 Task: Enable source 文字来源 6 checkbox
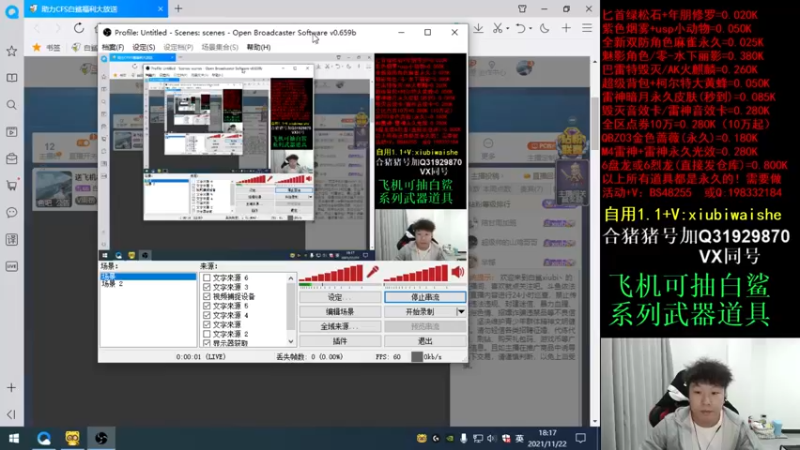(207, 278)
